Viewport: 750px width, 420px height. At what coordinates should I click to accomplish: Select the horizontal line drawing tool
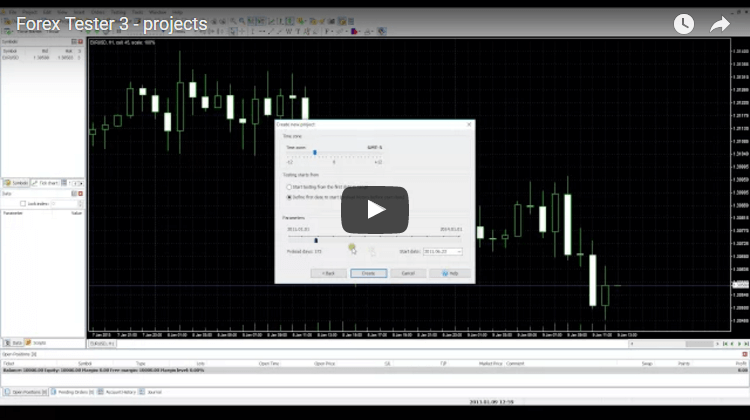262,32
